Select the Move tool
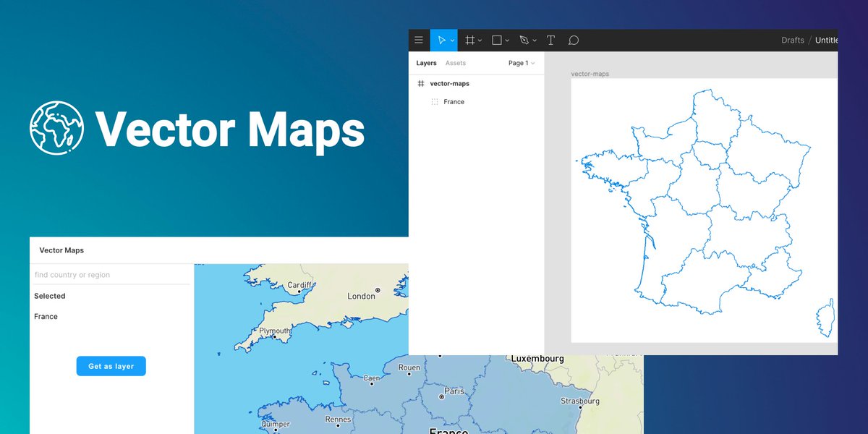Viewport: 868px width, 434px height. (442, 40)
